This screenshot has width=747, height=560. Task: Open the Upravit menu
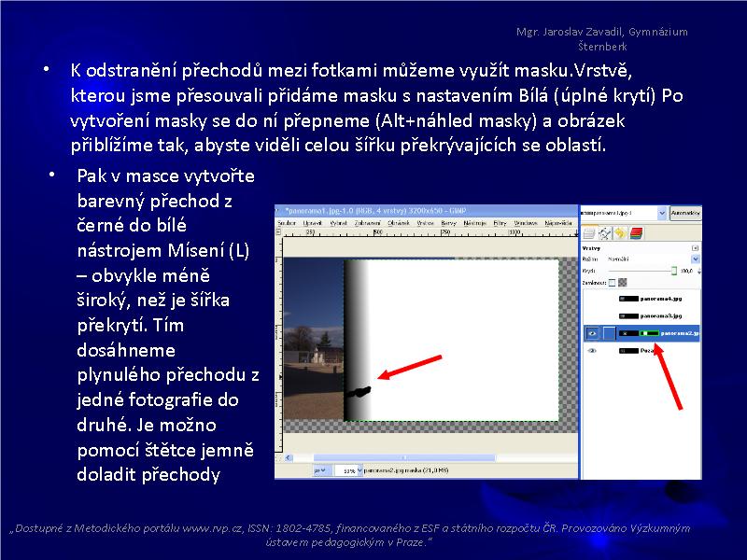coord(313,223)
